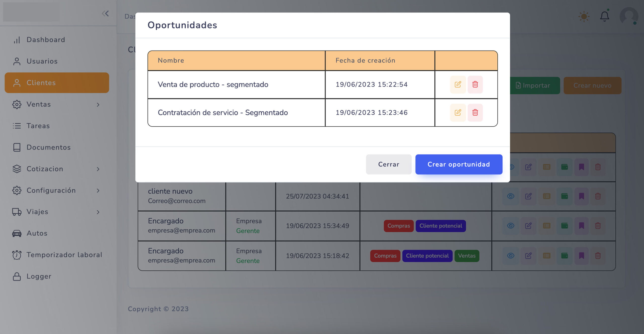The image size is (644, 334).
Task: Select Clientes in the sidebar
Action: (x=57, y=83)
